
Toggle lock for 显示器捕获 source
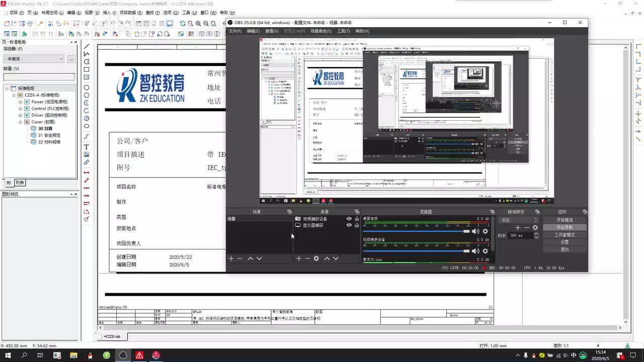(357, 225)
